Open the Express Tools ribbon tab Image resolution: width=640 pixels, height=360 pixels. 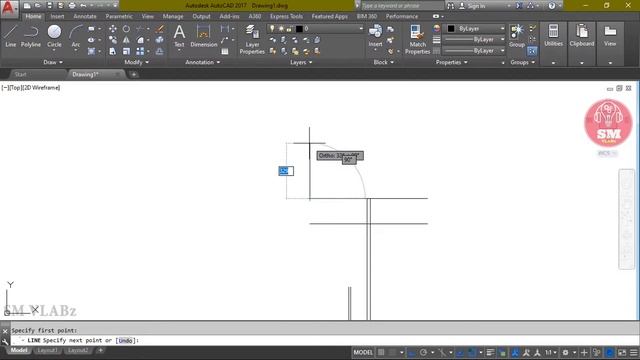point(286,16)
